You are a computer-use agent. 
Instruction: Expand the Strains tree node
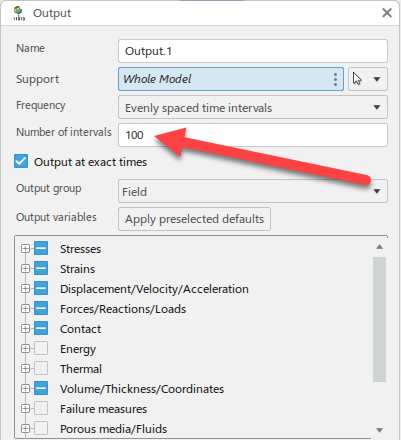(25, 269)
